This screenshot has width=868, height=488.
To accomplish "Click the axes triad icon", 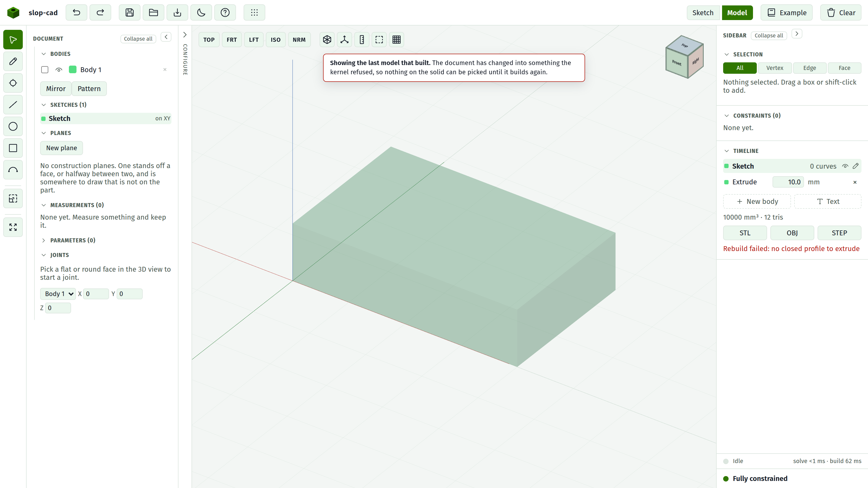I will (x=344, y=40).
